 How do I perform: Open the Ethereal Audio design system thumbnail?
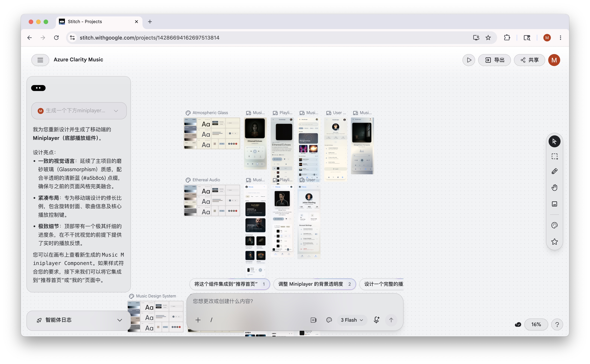coord(212,200)
